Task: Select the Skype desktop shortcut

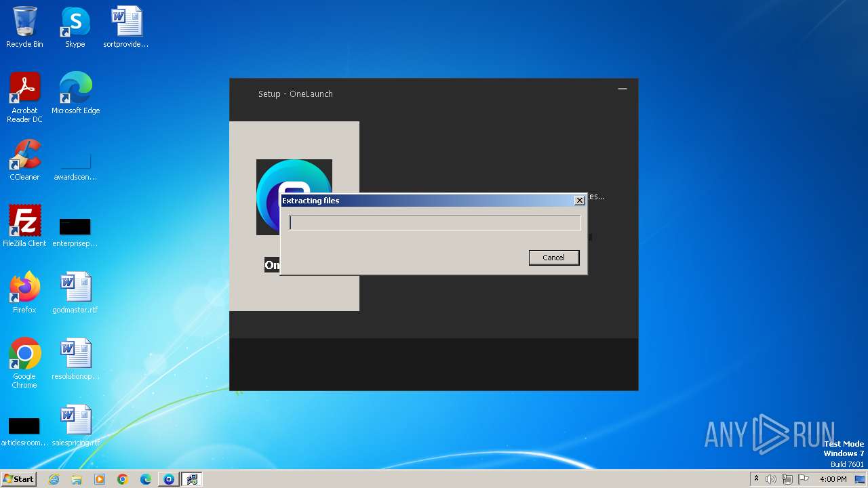Action: click(75, 27)
